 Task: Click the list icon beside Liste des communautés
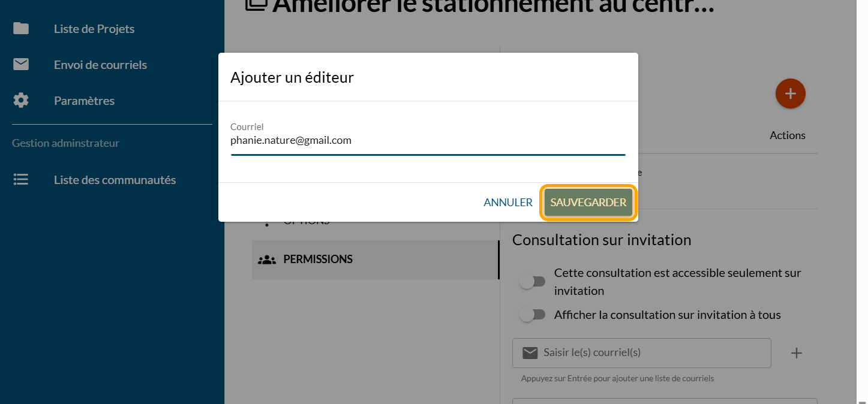21,180
